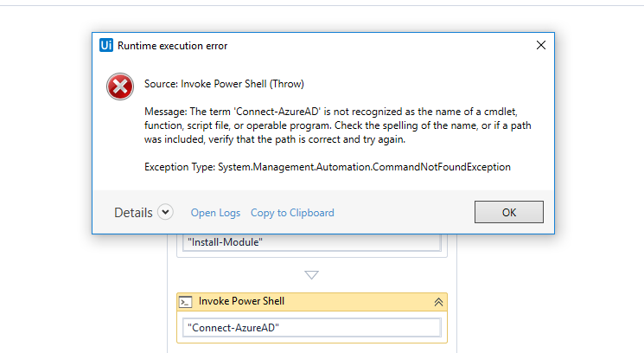Click the UiPath logo in dialog title bar
Screen dimensions: 644x353
pyautogui.click(x=107, y=45)
